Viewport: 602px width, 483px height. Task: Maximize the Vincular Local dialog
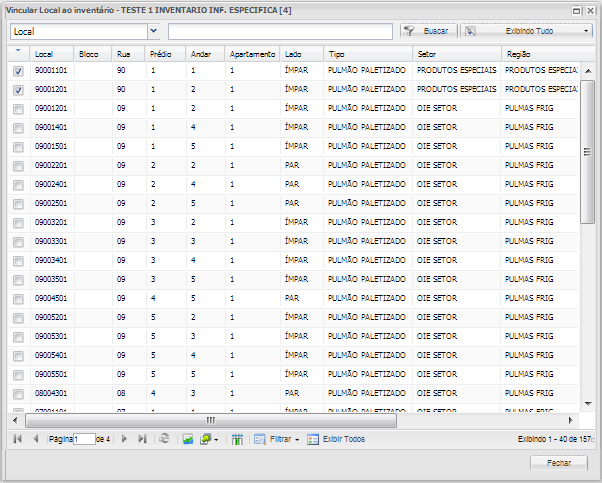[577, 11]
